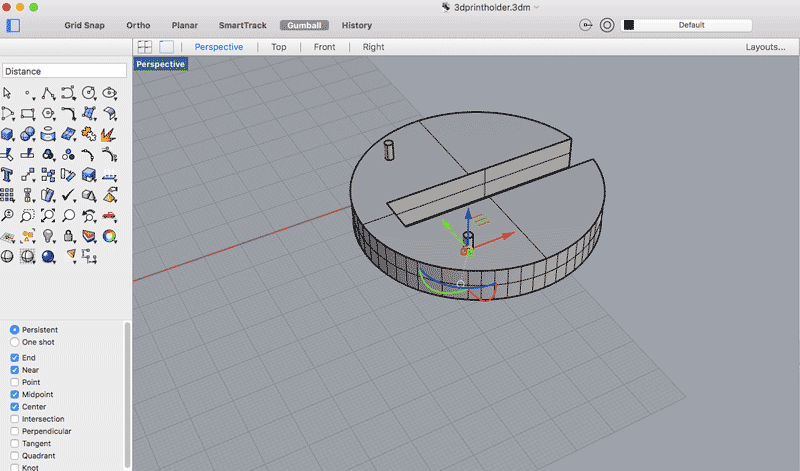Show the four-viewport layout icon
The image size is (800, 471).
click(x=145, y=47)
